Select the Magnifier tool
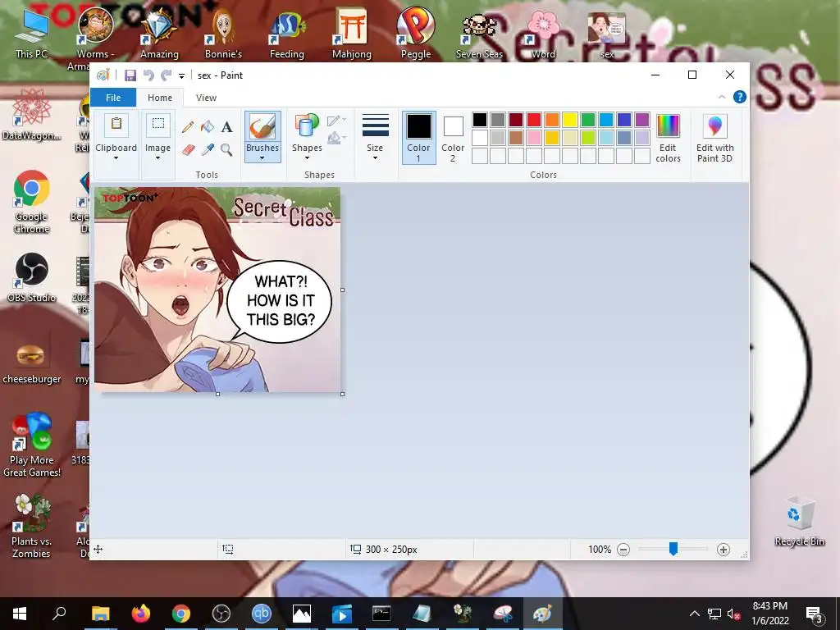The height and width of the screenshot is (630, 840). point(226,149)
